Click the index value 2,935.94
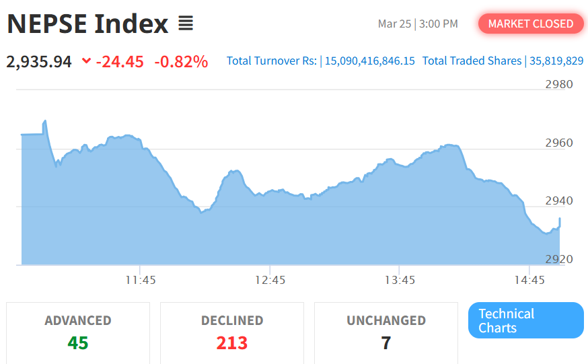Screen dimensions: 588x364 pyautogui.click(x=39, y=62)
